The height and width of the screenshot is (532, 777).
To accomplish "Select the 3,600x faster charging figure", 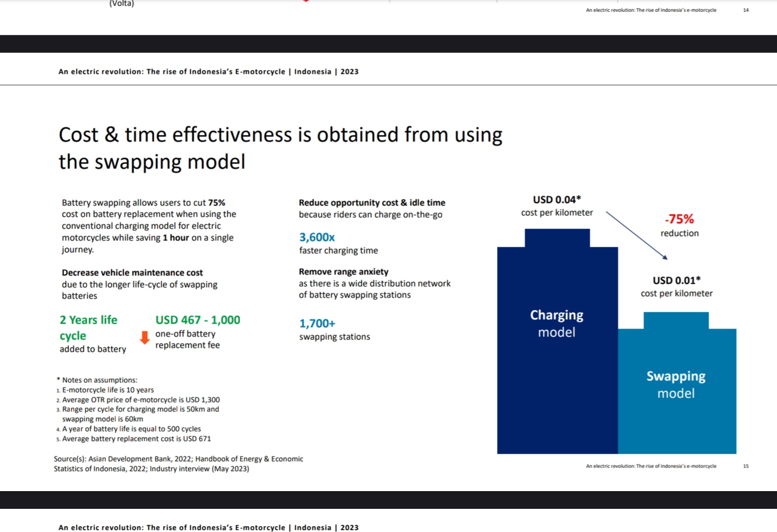I will pyautogui.click(x=317, y=237).
